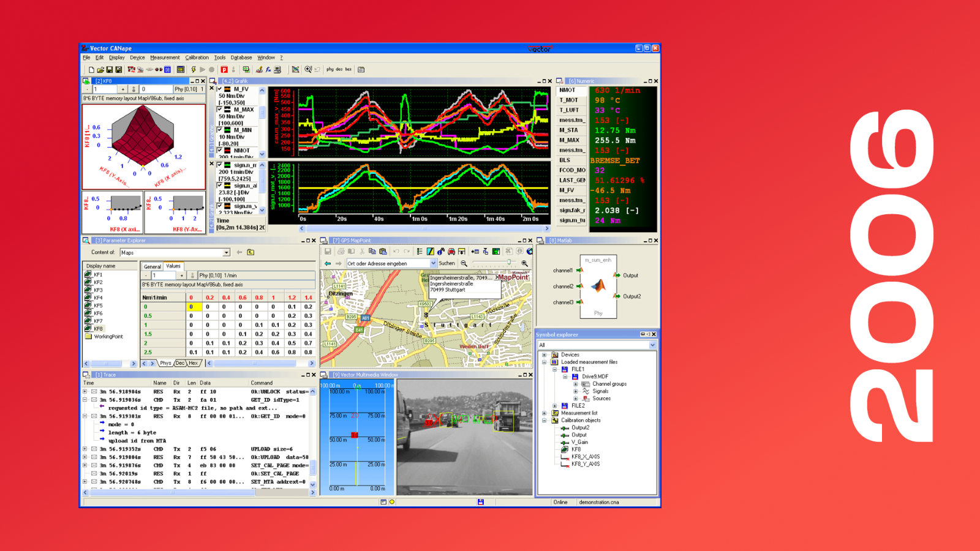Select KF8_X_AXIS in Symbol explorer tree
Viewport: 980px width, 551px height.
pyautogui.click(x=586, y=457)
